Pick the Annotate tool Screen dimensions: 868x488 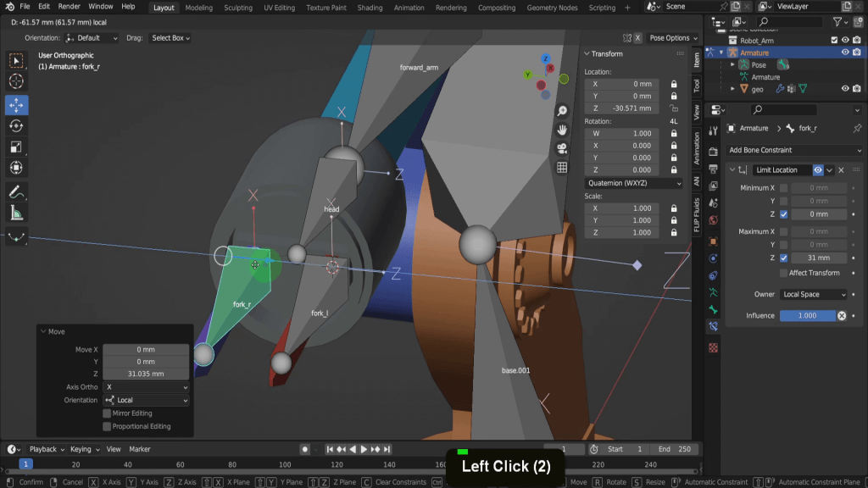[x=16, y=191]
